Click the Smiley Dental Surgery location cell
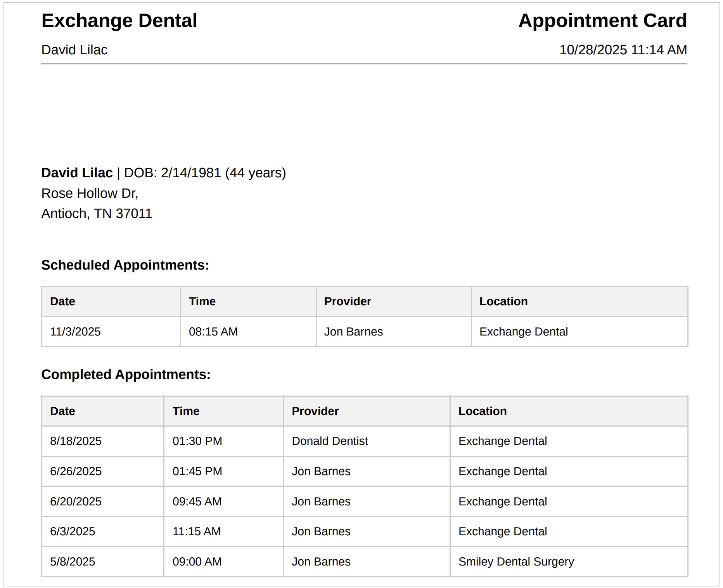 tap(516, 562)
